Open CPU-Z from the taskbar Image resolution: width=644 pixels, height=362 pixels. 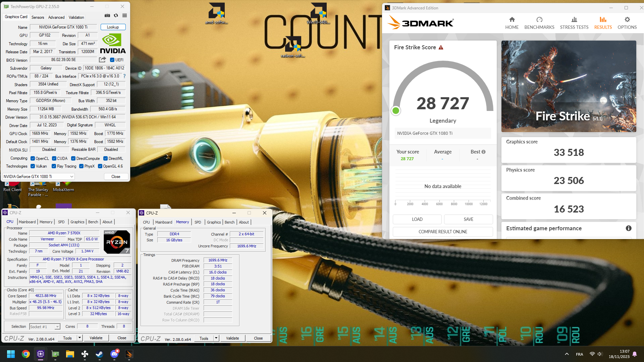41,354
